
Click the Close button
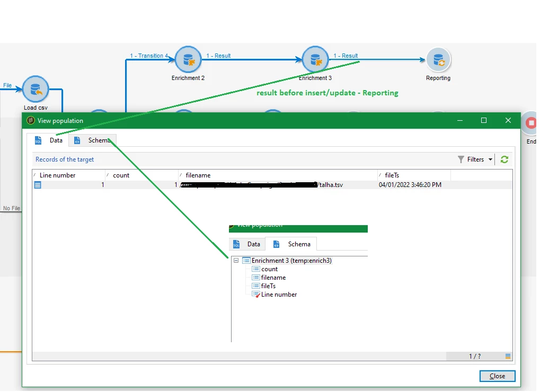tap(497, 377)
